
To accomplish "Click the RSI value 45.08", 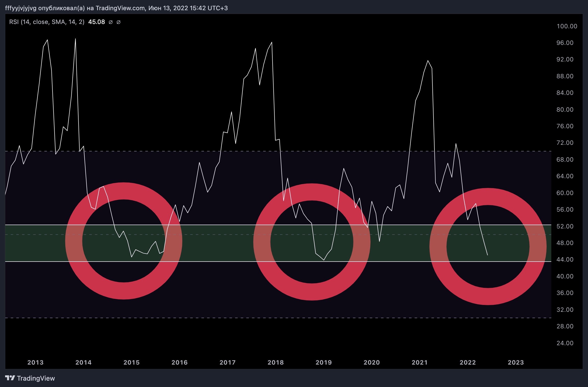I will click(x=96, y=22).
